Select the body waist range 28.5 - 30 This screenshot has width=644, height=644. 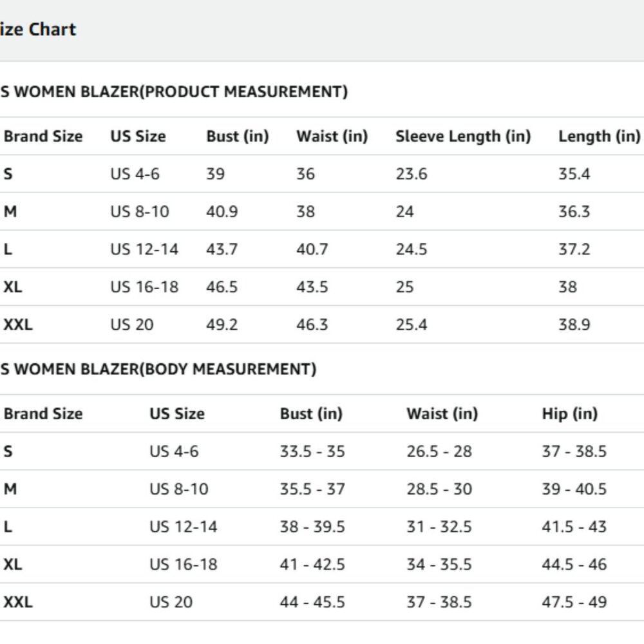pyautogui.click(x=439, y=489)
